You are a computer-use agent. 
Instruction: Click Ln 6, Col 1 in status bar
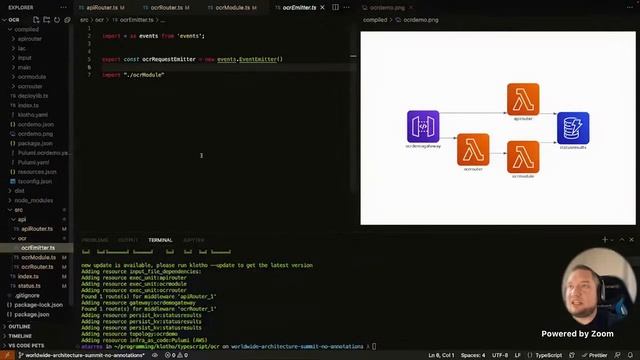click(441, 355)
